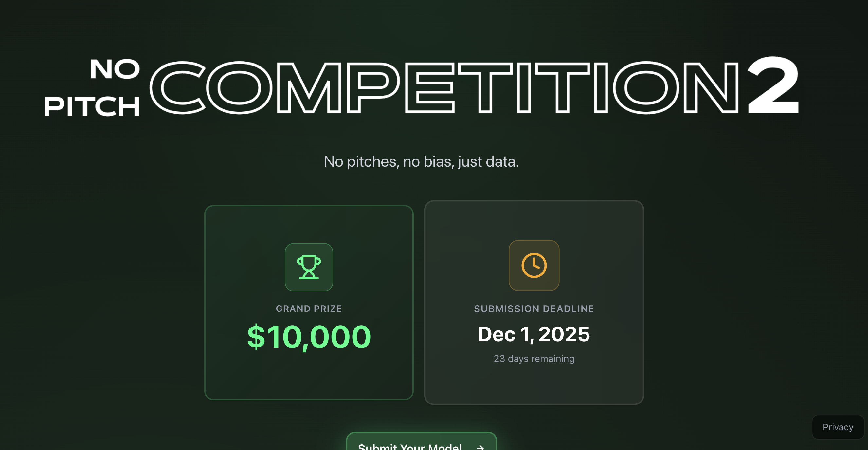Click the 23 days remaining text
This screenshot has height=450, width=868.
(534, 358)
